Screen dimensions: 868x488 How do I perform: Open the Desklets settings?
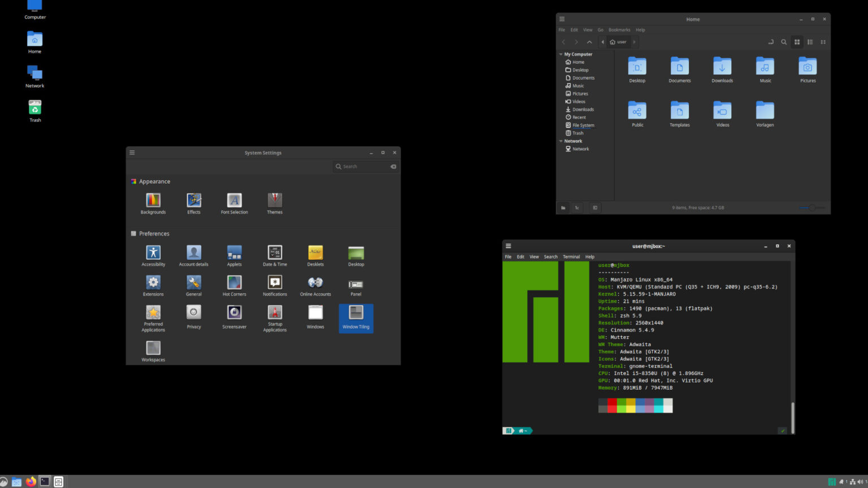(315, 252)
